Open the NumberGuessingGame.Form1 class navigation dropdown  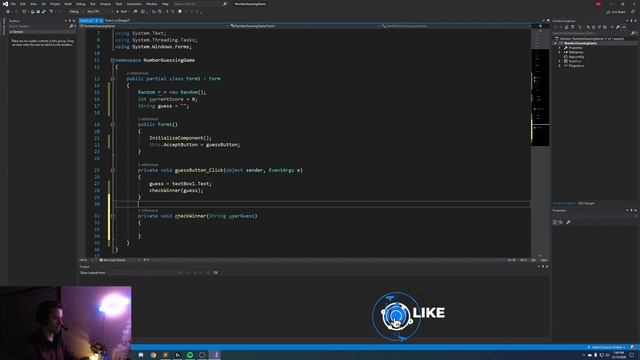coord(305,26)
